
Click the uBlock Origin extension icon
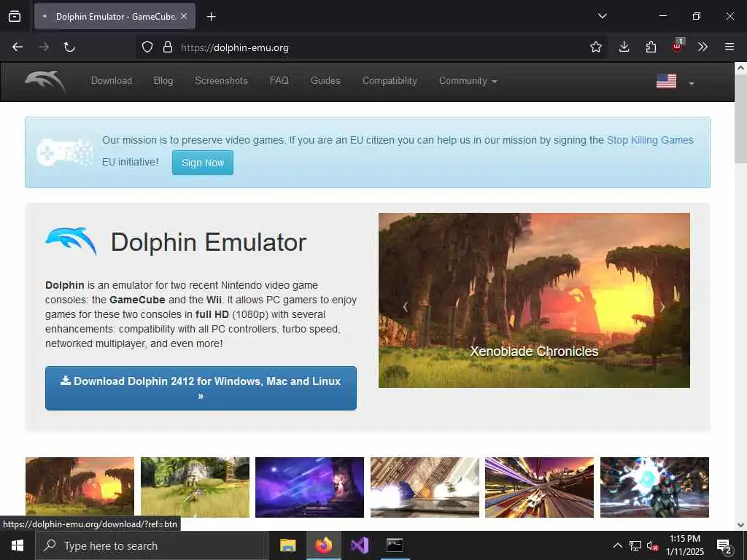pyautogui.click(x=678, y=46)
